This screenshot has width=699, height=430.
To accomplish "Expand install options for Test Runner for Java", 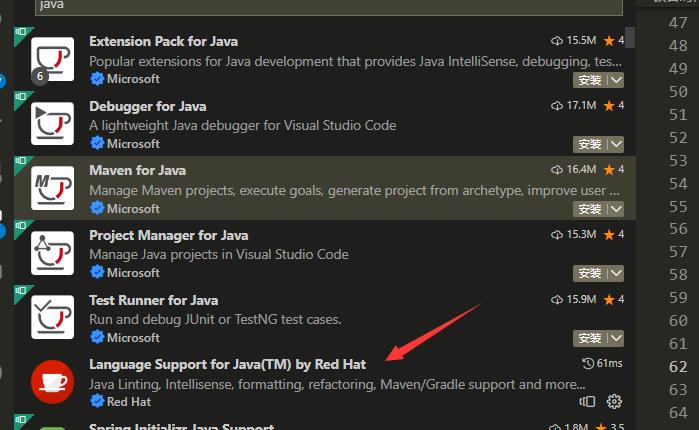I will click(x=616, y=338).
